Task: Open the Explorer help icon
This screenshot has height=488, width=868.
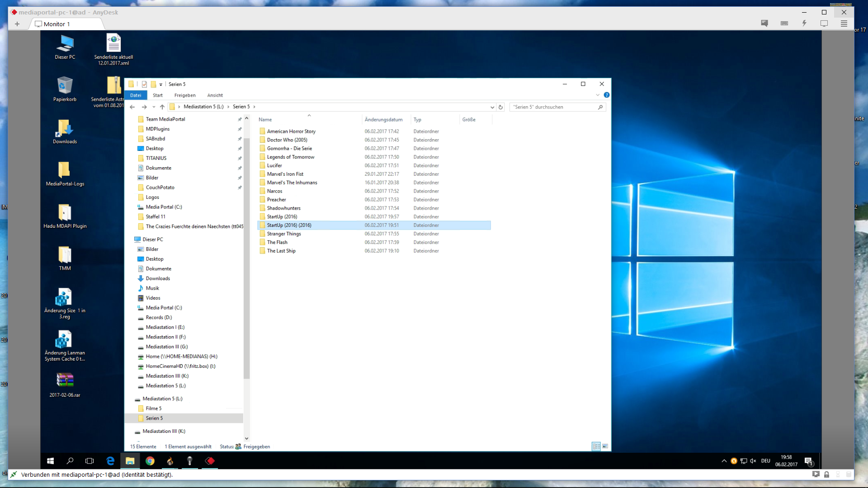Action: point(607,95)
